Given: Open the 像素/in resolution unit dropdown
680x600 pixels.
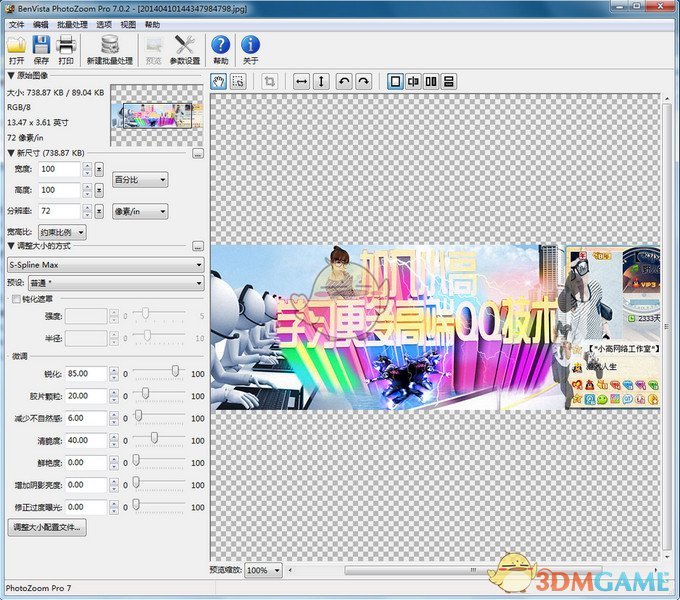Looking at the screenshot, I should tap(140, 212).
